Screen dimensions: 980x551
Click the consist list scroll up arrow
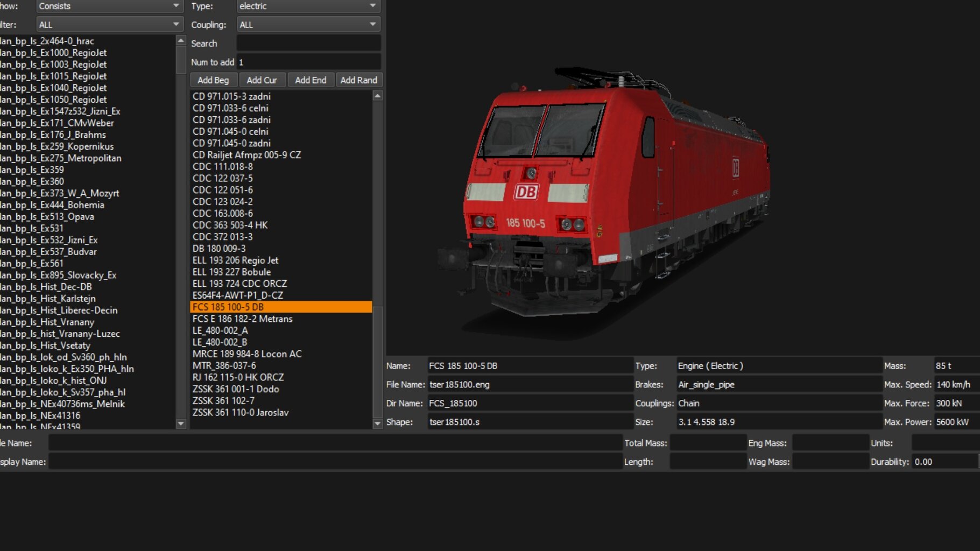(181, 41)
